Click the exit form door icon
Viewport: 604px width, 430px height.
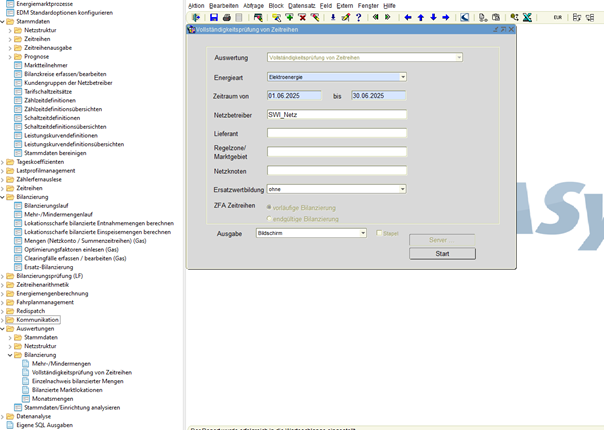(196, 17)
